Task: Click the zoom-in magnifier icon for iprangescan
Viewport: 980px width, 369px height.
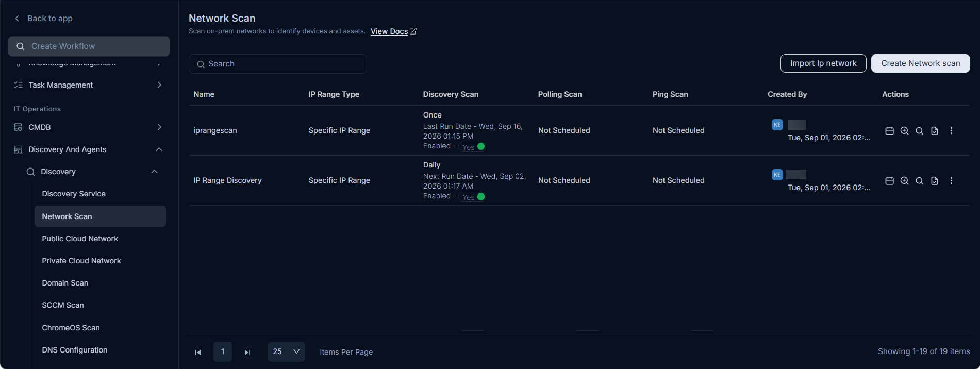Action: [904, 131]
